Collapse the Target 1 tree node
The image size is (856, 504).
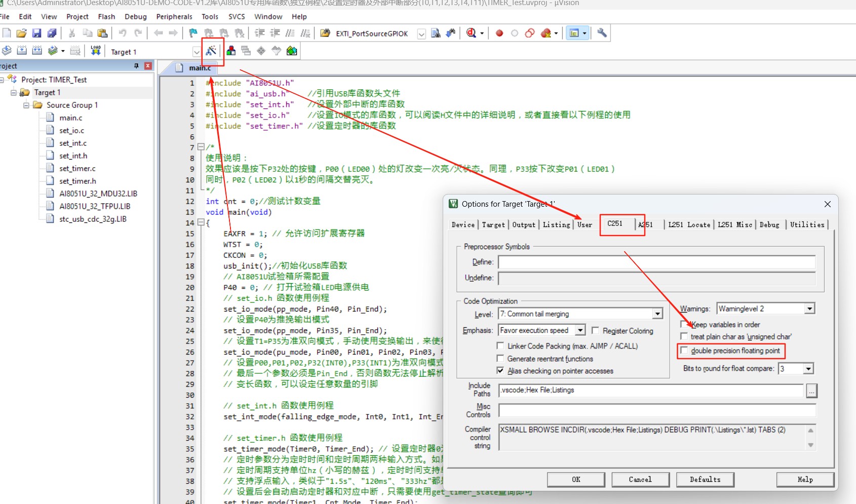tap(14, 92)
